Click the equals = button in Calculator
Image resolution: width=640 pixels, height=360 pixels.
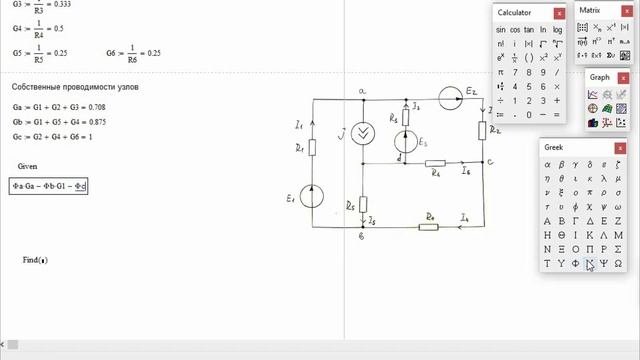pyautogui.click(x=557, y=115)
